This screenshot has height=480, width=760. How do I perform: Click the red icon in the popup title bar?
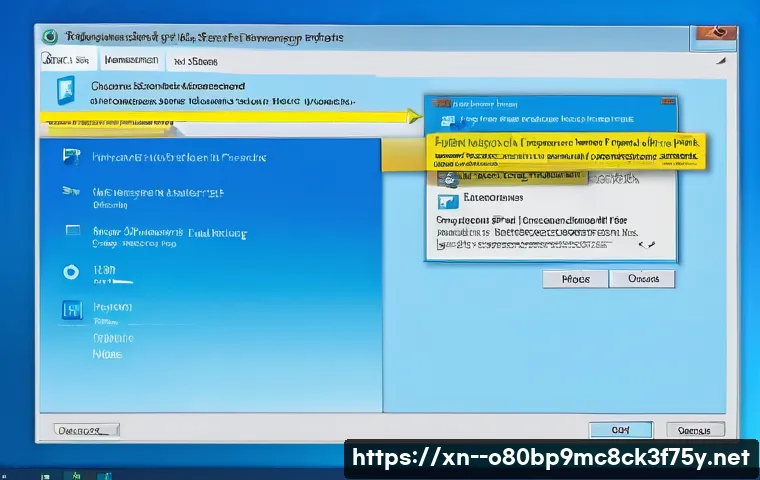tap(441, 103)
